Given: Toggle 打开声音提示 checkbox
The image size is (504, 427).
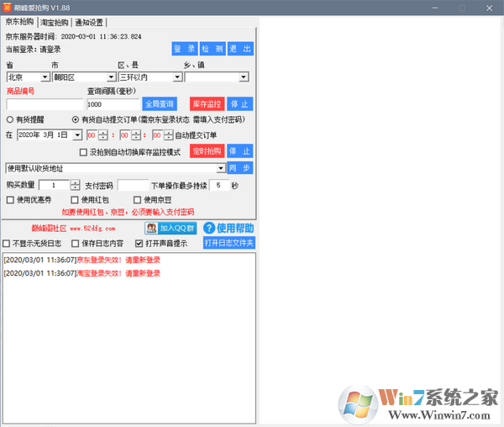Looking at the screenshot, I should pyautogui.click(x=139, y=244).
